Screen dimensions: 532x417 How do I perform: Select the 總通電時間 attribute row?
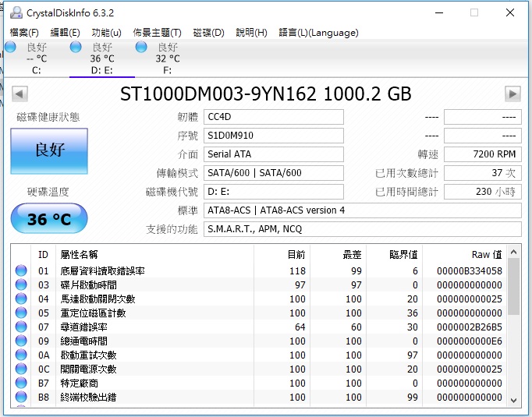[x=259, y=341]
